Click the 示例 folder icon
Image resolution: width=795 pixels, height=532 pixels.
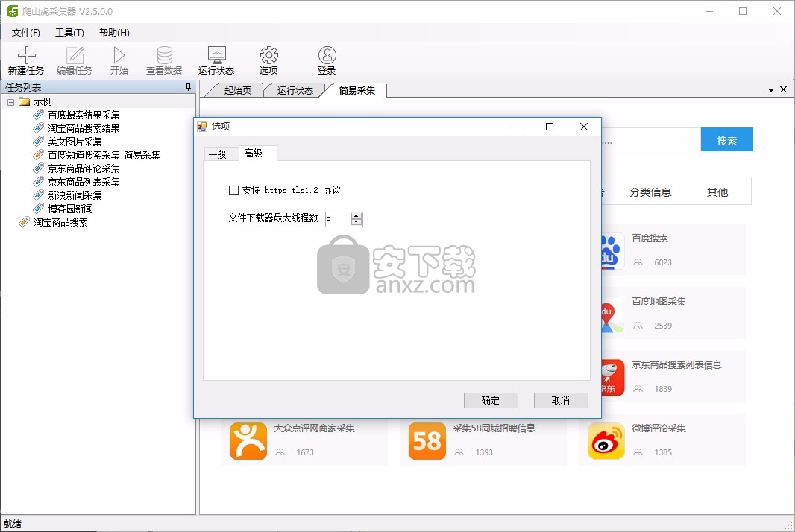click(25, 101)
